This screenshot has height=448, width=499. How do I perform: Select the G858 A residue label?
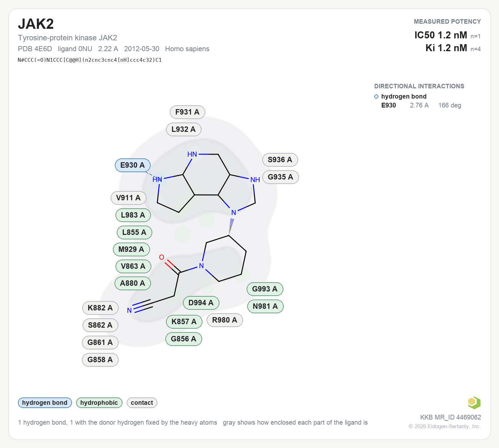click(100, 360)
